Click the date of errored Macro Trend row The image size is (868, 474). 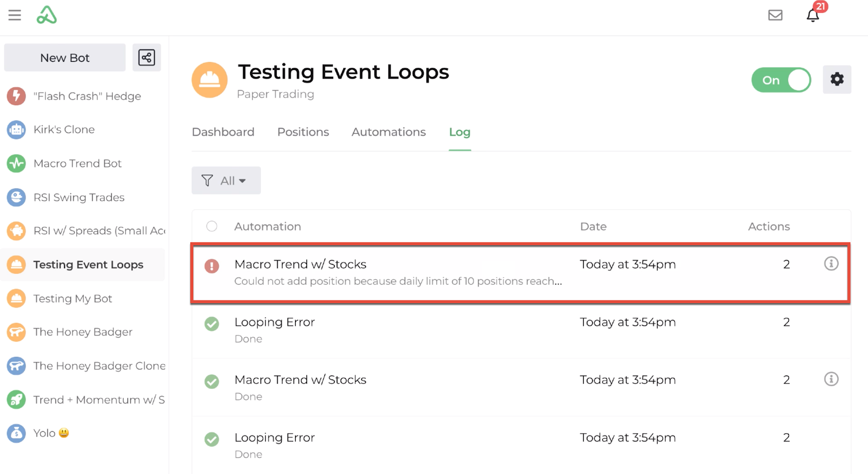[628, 264]
